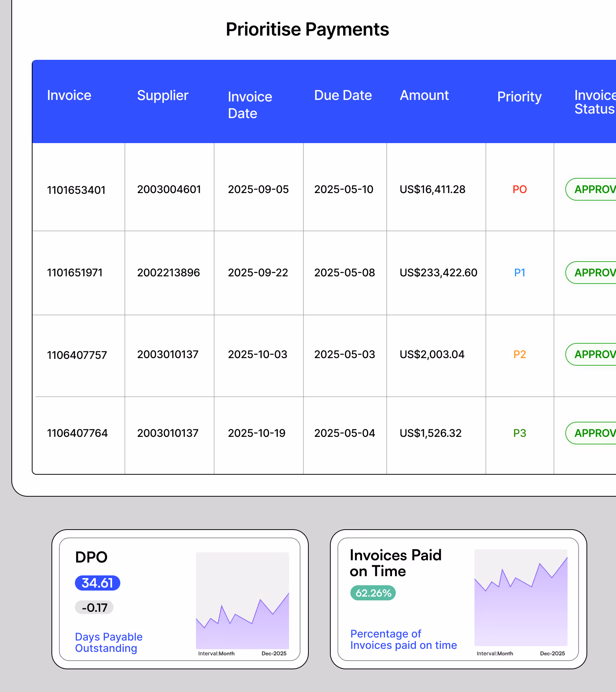Viewport: 616px width, 692px height.
Task: Click the red PO priority label
Action: (x=520, y=189)
